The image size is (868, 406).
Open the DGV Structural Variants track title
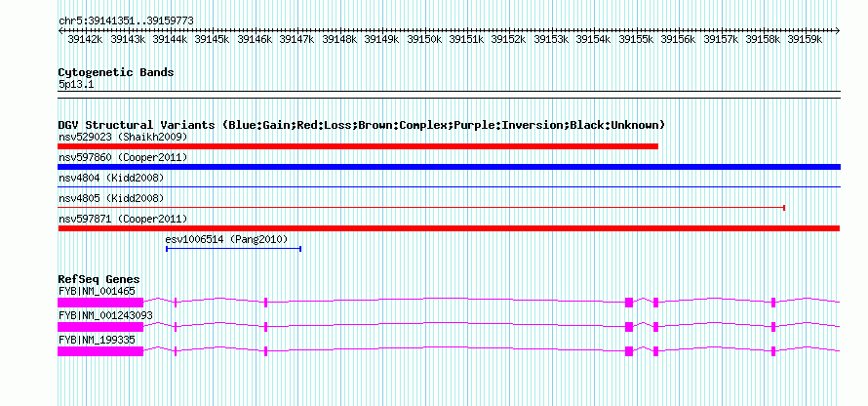[362, 125]
